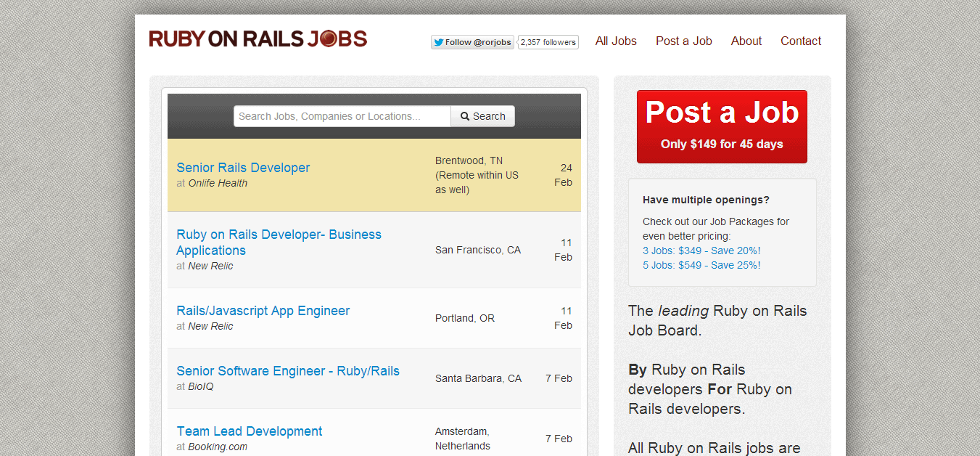Click the magnifying glass search icon

point(465,116)
